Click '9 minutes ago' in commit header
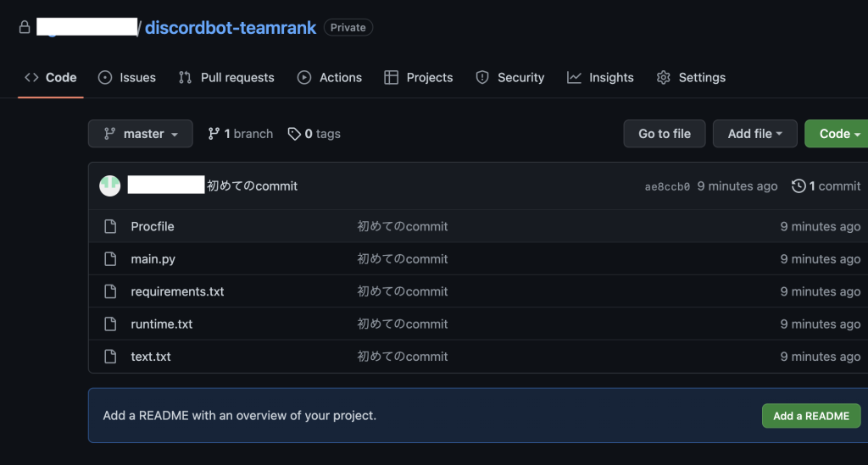Viewport: 868px width, 465px height. pos(737,186)
